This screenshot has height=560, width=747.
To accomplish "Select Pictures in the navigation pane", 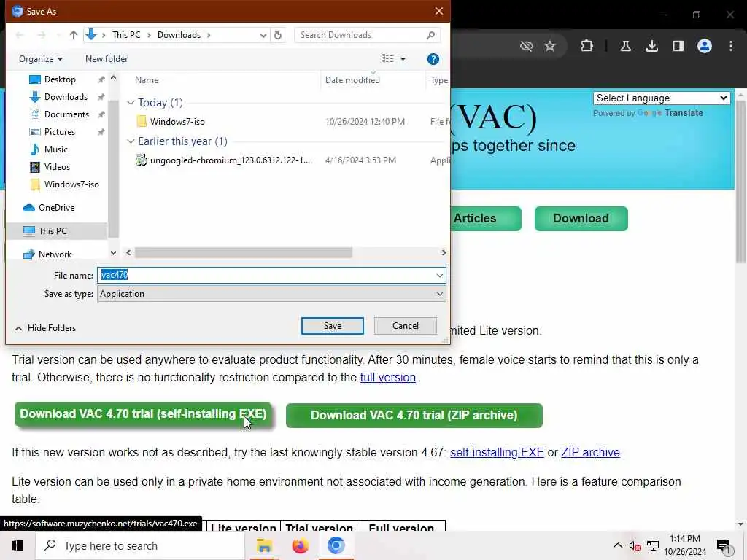I will pyautogui.click(x=60, y=132).
